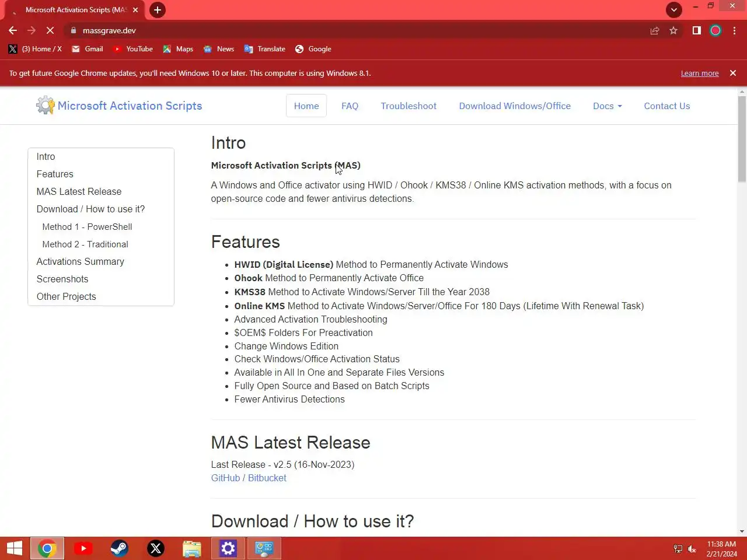
Task: Click the network tray icon
Action: 678,549
